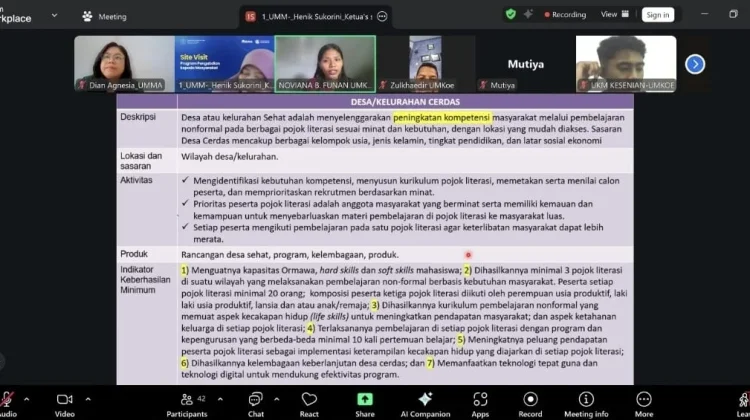Click the AI sparkle icon near Recording
Viewport: 750px width, 420px height.
pyautogui.click(x=528, y=14)
